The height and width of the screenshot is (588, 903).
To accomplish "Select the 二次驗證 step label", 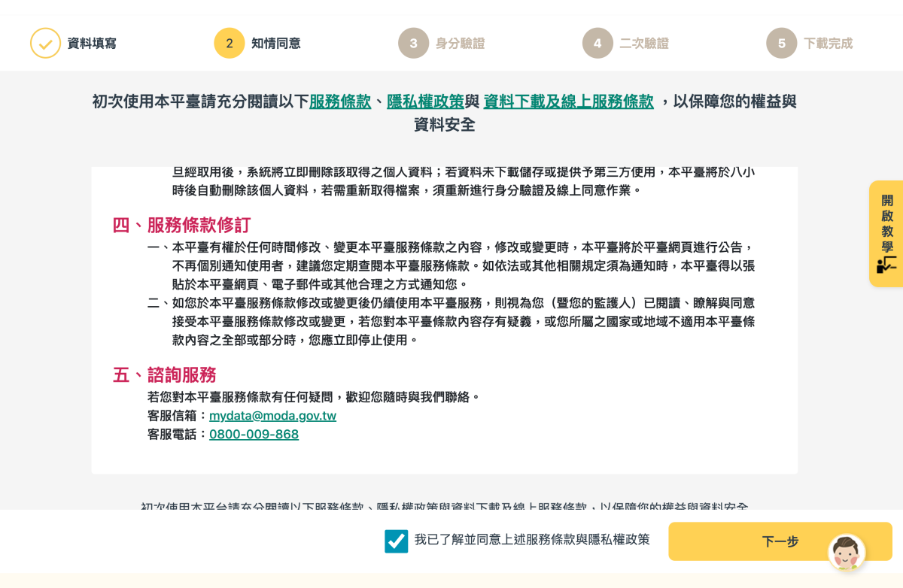I will click(x=644, y=44).
